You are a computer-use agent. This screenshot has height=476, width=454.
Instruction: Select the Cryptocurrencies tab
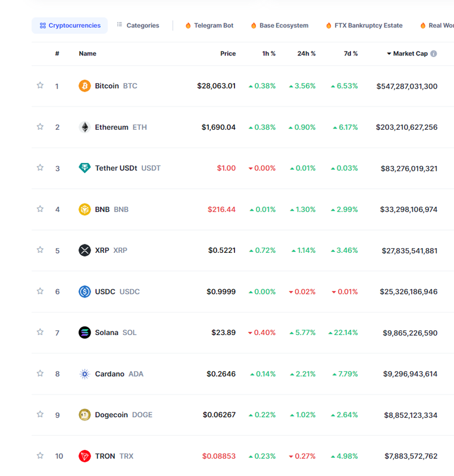[x=70, y=26]
